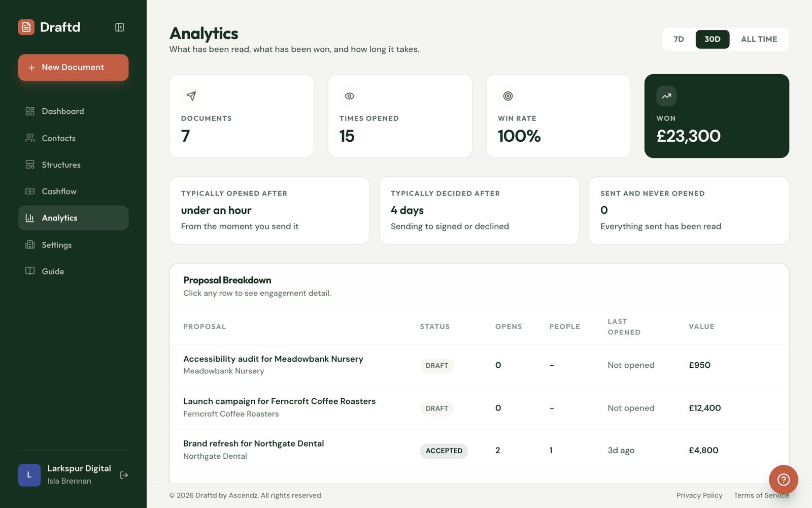Image resolution: width=812 pixels, height=508 pixels.
Task: Click the Structures layout icon
Action: (30, 165)
